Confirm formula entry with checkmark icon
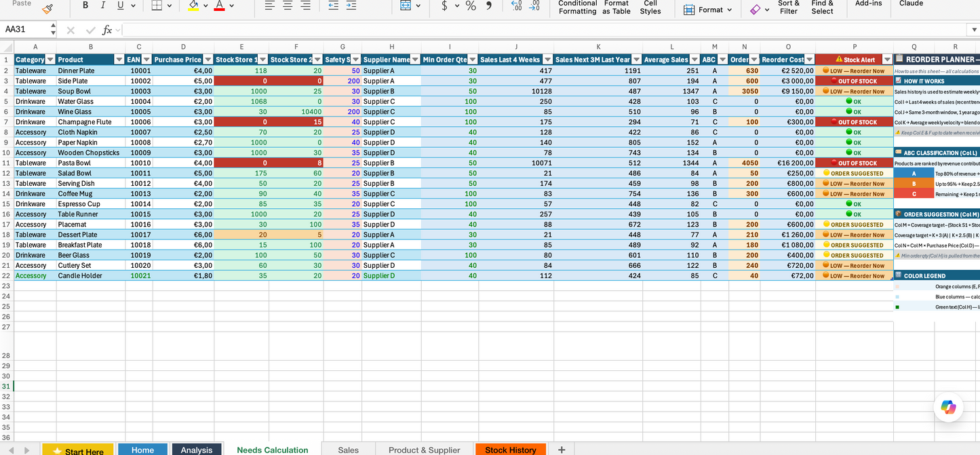 pyautogui.click(x=90, y=30)
